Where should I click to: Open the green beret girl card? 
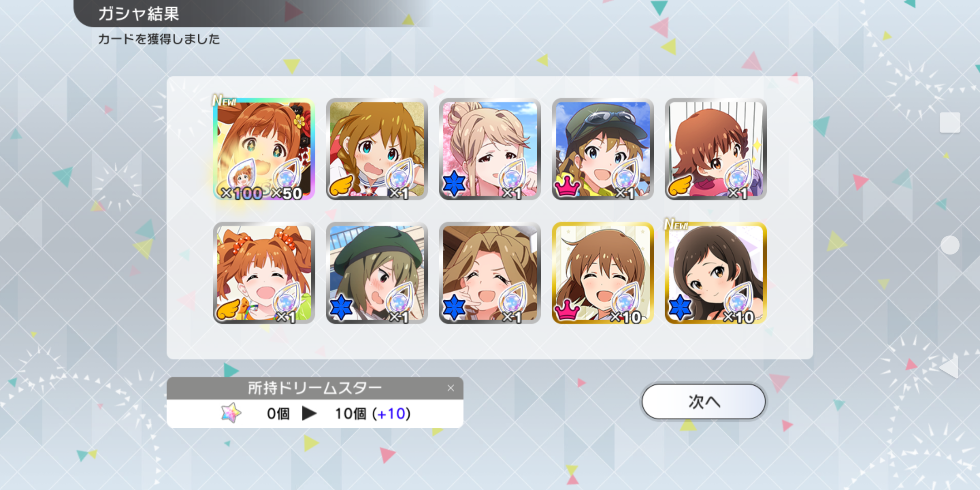[x=377, y=273]
